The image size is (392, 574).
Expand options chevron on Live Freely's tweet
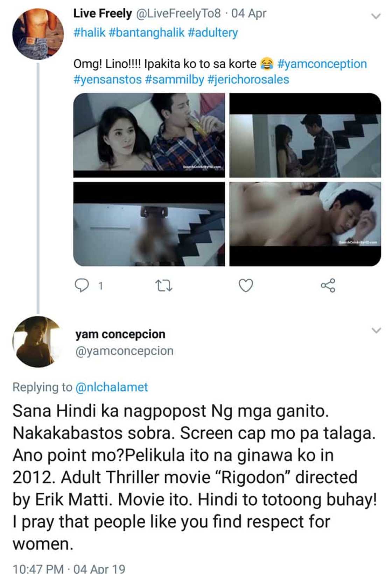376,16
